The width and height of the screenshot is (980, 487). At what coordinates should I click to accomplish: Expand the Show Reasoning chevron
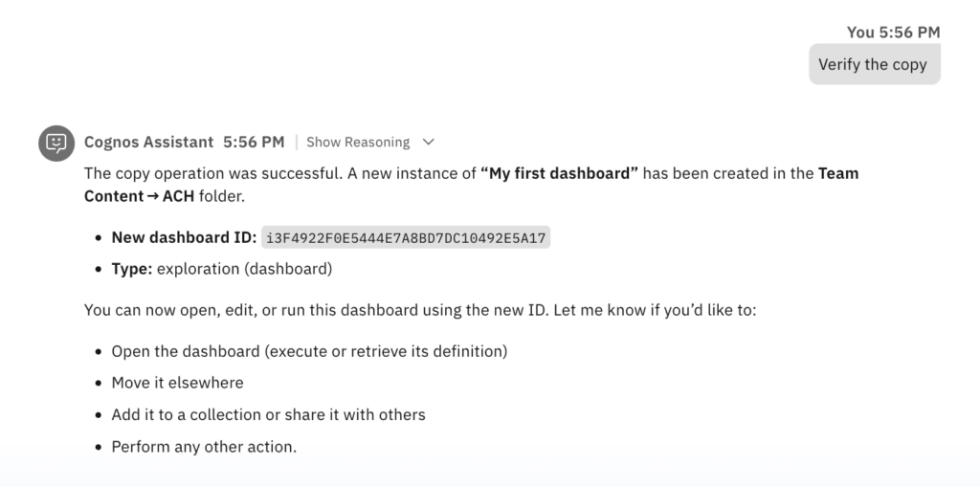pyautogui.click(x=428, y=143)
